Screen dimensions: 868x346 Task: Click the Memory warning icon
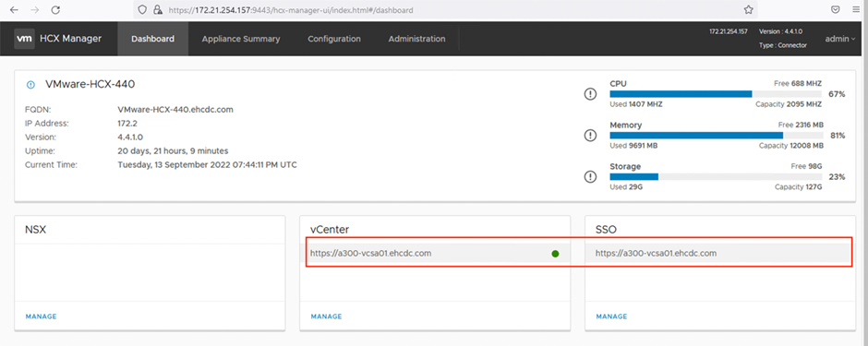[x=590, y=136]
